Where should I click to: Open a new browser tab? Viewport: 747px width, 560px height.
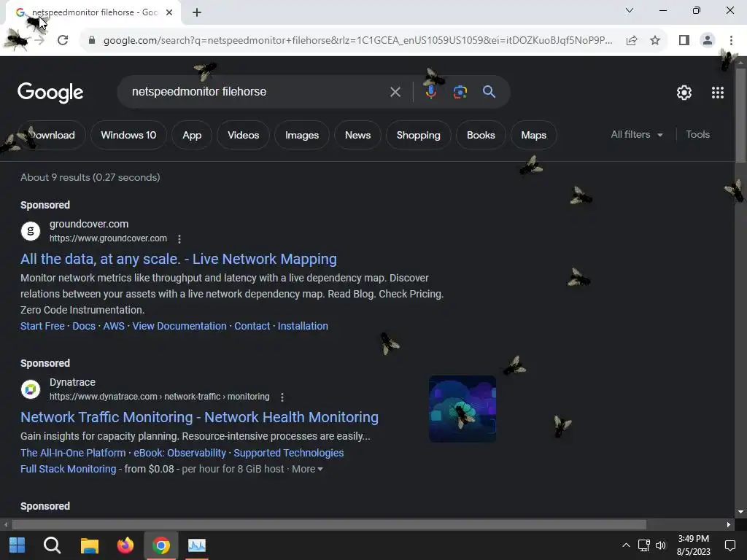(197, 12)
